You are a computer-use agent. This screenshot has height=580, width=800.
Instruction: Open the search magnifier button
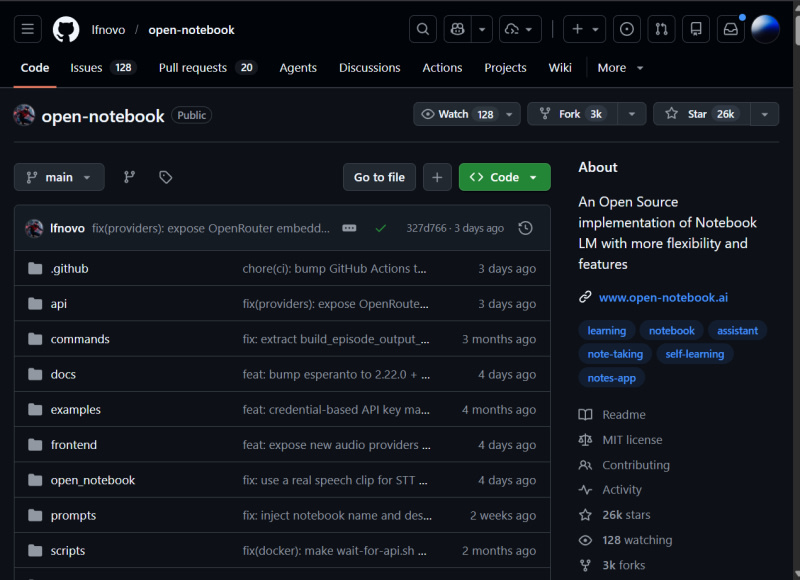click(422, 29)
